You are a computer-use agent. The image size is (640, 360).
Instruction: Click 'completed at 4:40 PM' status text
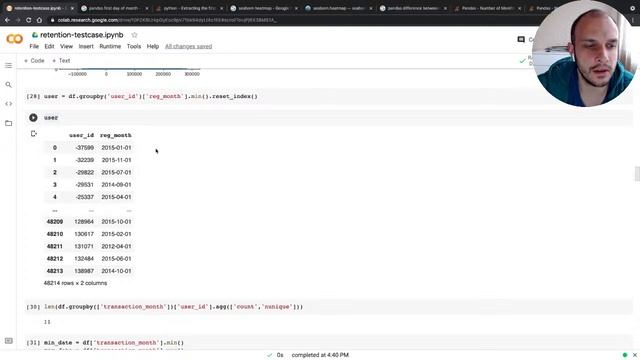click(x=320, y=355)
